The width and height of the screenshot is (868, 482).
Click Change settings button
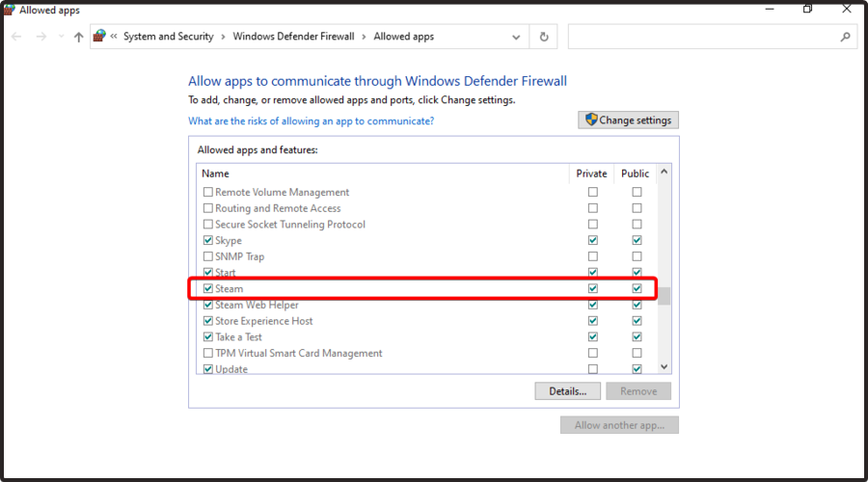(x=628, y=120)
